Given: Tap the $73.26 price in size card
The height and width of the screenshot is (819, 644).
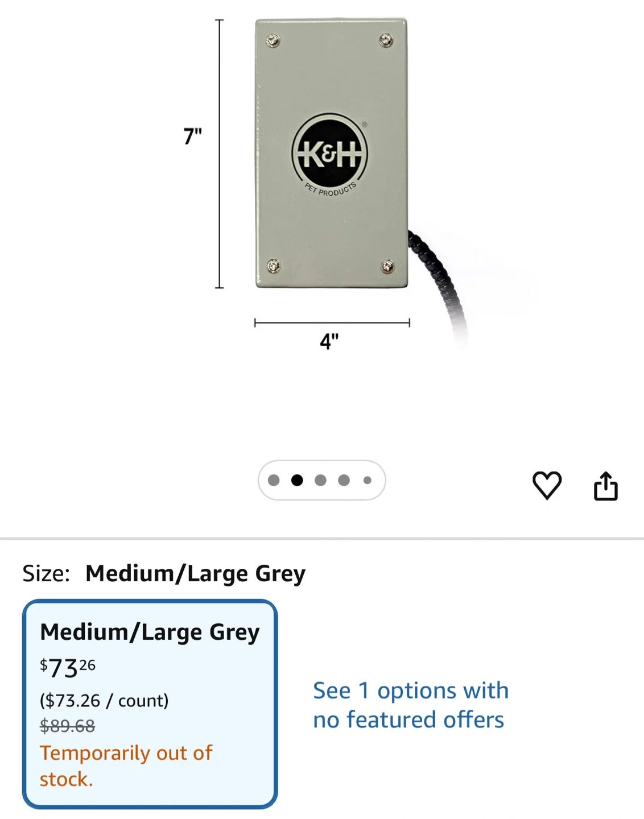Looking at the screenshot, I should (x=68, y=667).
